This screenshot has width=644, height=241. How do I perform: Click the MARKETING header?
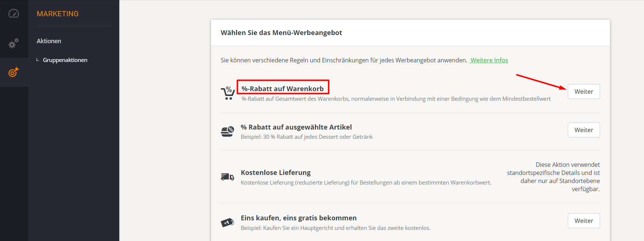click(x=58, y=14)
